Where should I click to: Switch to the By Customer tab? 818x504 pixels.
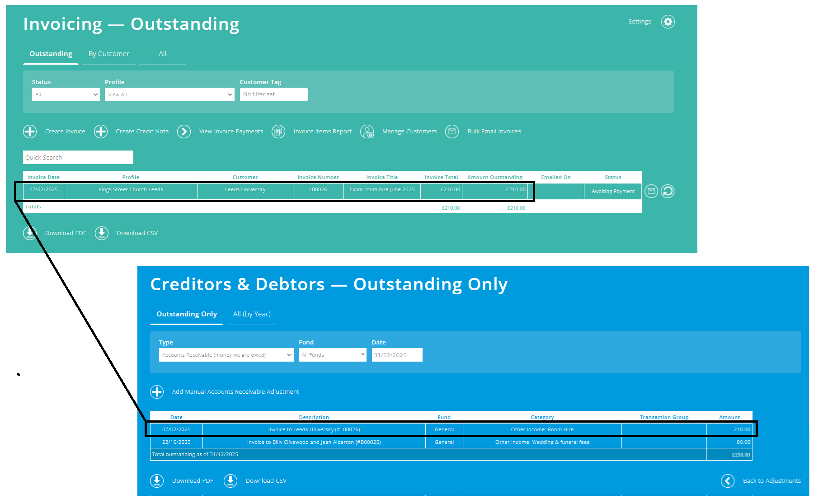tap(108, 53)
